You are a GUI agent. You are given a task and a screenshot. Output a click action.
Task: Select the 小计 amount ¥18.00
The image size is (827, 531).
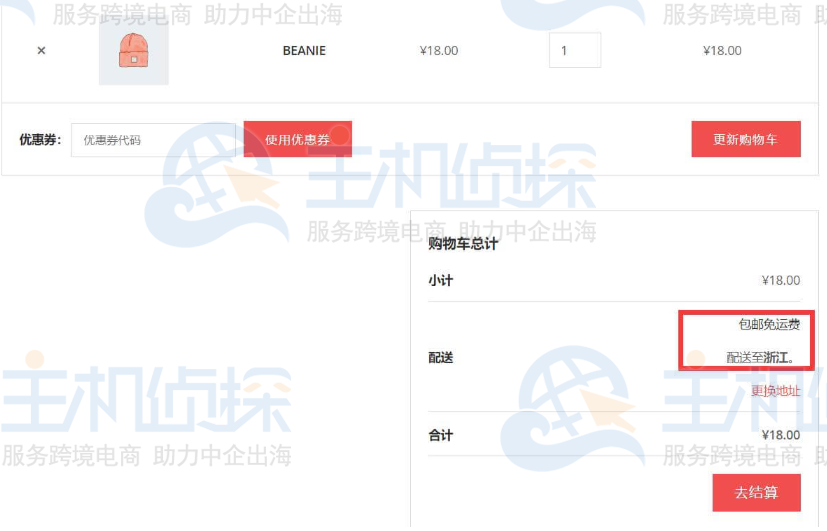pos(781,281)
